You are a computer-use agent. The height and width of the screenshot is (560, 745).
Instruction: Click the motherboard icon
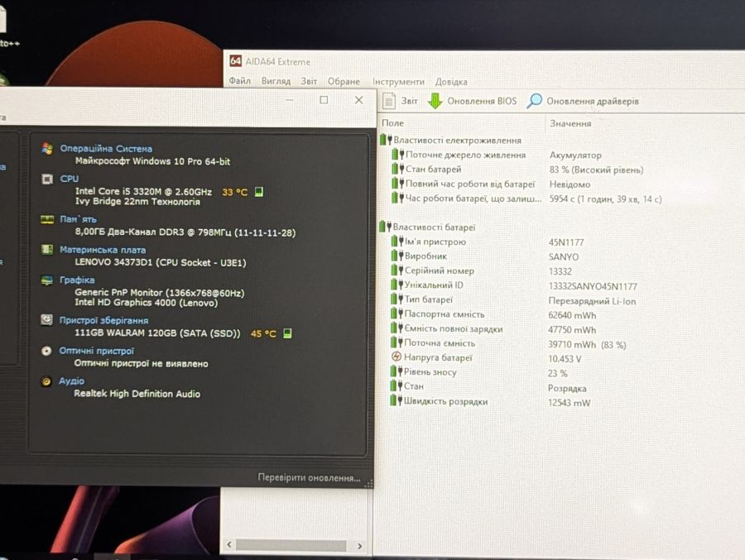pyautogui.click(x=47, y=249)
